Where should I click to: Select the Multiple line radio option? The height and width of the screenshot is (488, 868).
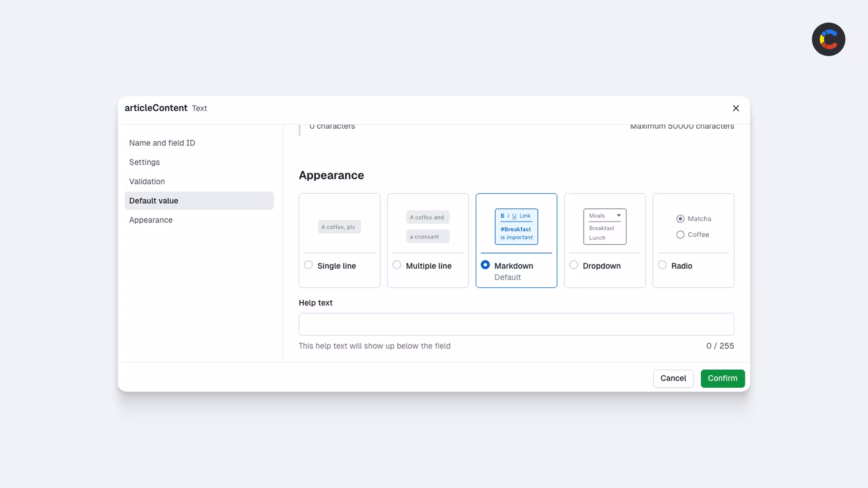click(396, 265)
